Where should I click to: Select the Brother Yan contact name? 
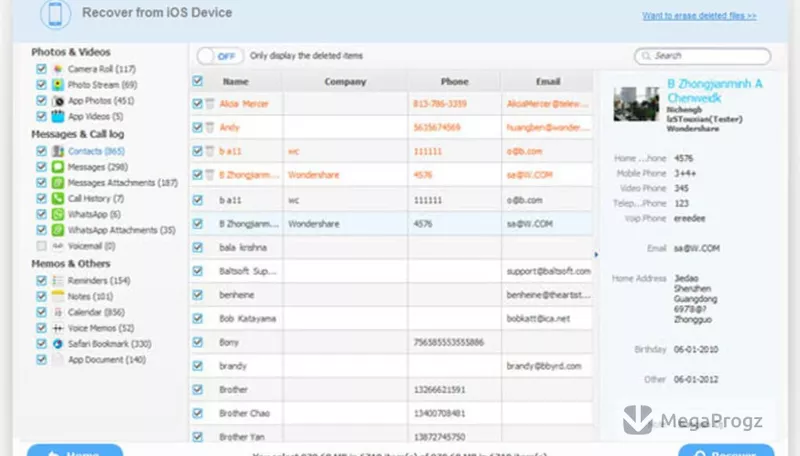pyautogui.click(x=242, y=437)
